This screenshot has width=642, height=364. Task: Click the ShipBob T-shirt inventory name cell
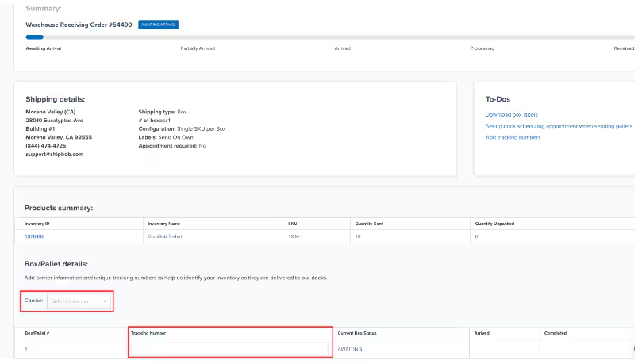click(165, 236)
